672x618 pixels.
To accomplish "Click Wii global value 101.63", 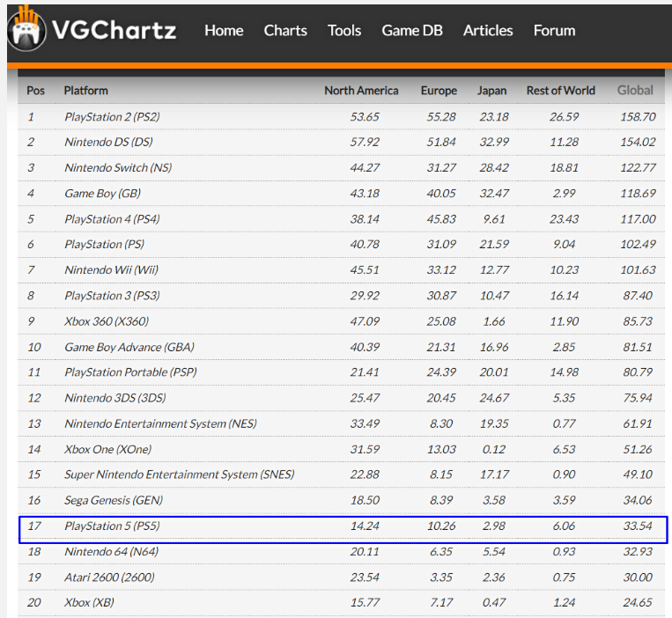I will point(639,269).
